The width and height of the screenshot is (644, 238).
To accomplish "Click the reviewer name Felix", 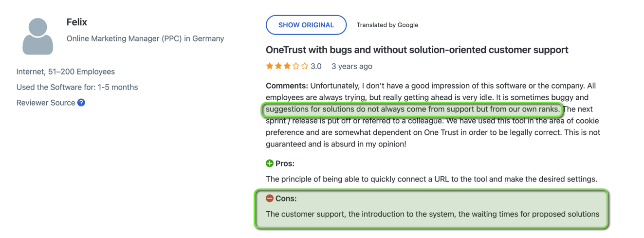I will [x=77, y=22].
